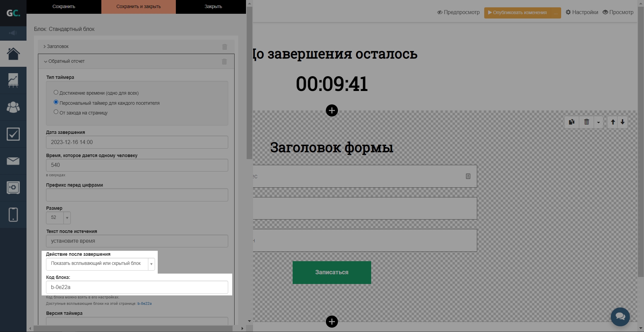Move block up with arrow icon
This screenshot has height=332, width=644.
point(613,122)
